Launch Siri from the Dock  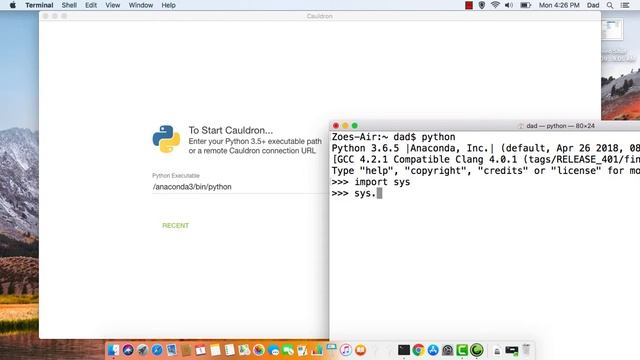128,350
